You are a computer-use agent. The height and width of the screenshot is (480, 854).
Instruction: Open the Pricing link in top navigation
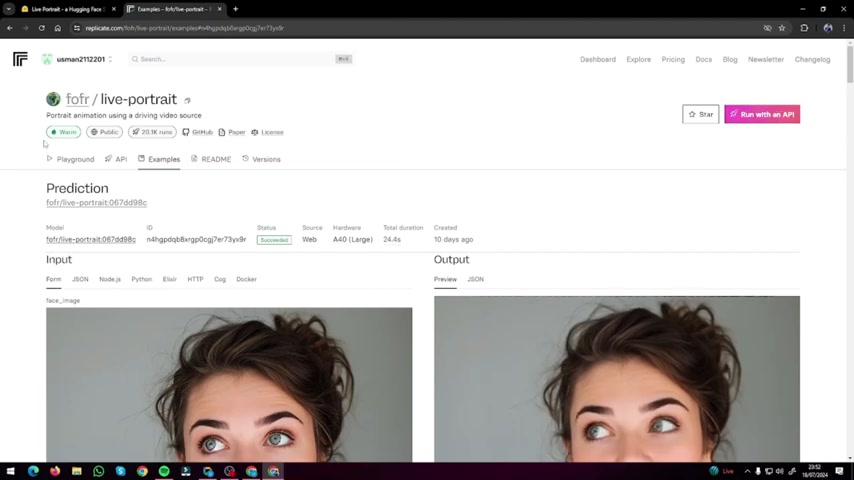[x=673, y=59]
